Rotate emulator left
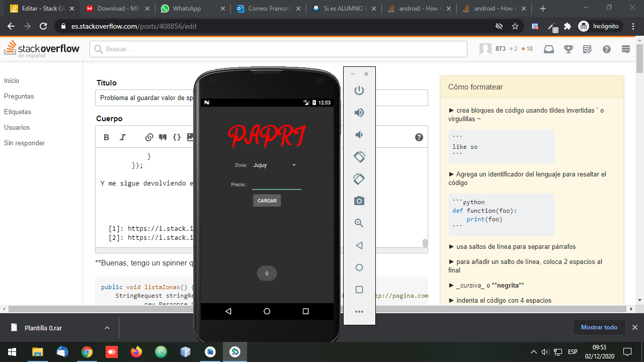 click(x=359, y=157)
